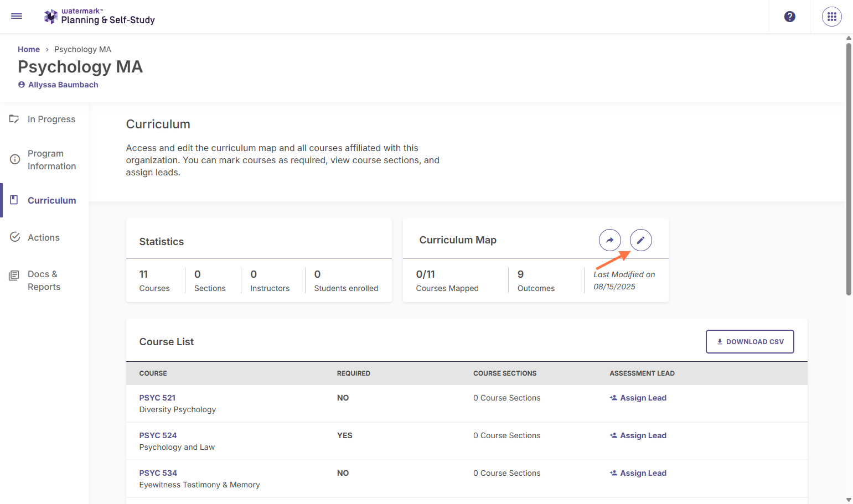Click the Required column header
This screenshot has height=504, width=853.
(x=354, y=373)
